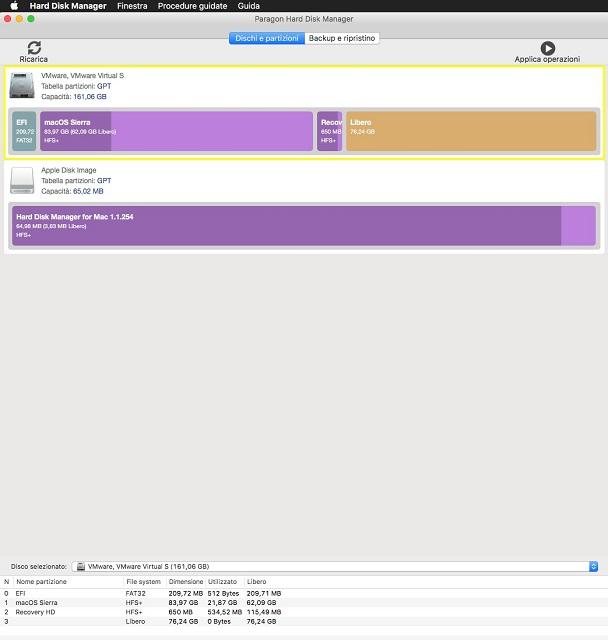Viewport: 608px width, 640px height.
Task: Click the FAT32 file system cell
Action: click(x=135, y=593)
